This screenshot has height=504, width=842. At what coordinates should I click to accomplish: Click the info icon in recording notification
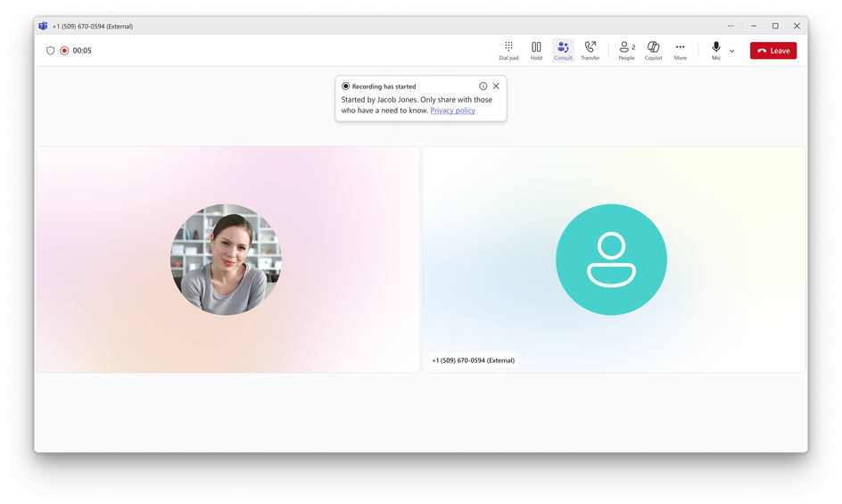coord(483,86)
